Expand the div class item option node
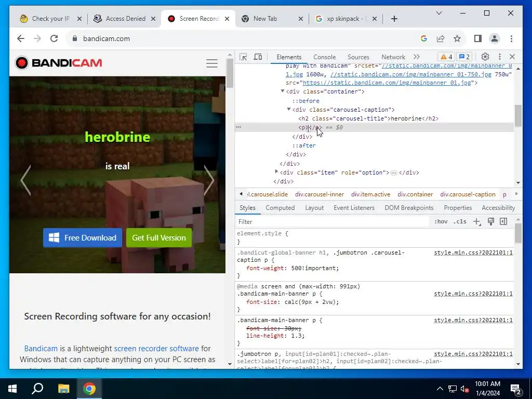The height and width of the screenshot is (399, 532). [x=276, y=172]
